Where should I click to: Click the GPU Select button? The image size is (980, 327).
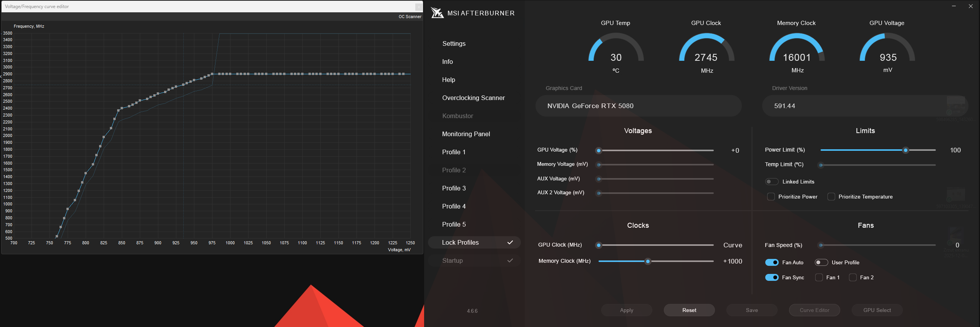(877, 310)
